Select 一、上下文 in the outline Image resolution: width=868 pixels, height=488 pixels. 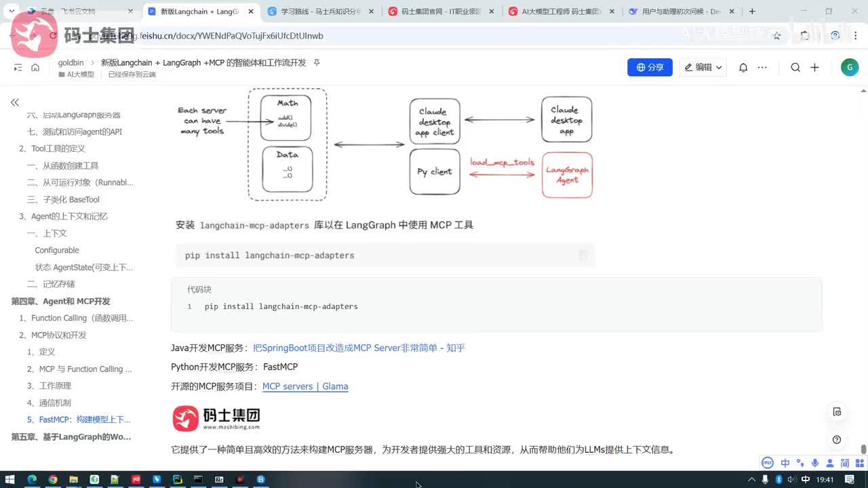click(x=47, y=233)
